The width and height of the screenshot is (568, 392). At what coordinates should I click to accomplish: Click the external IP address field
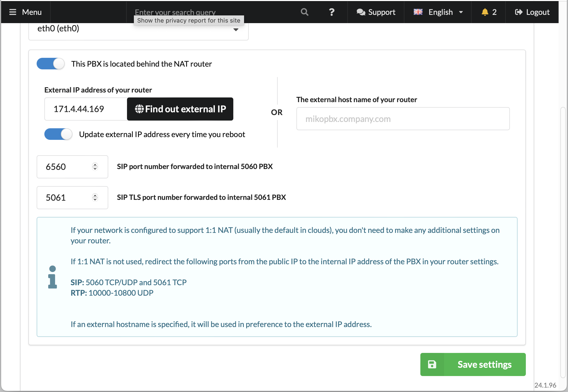pos(86,109)
